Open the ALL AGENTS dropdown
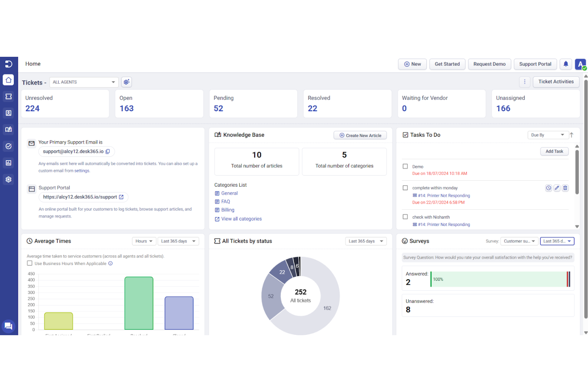Image resolution: width=588 pixels, height=392 pixels. click(83, 82)
